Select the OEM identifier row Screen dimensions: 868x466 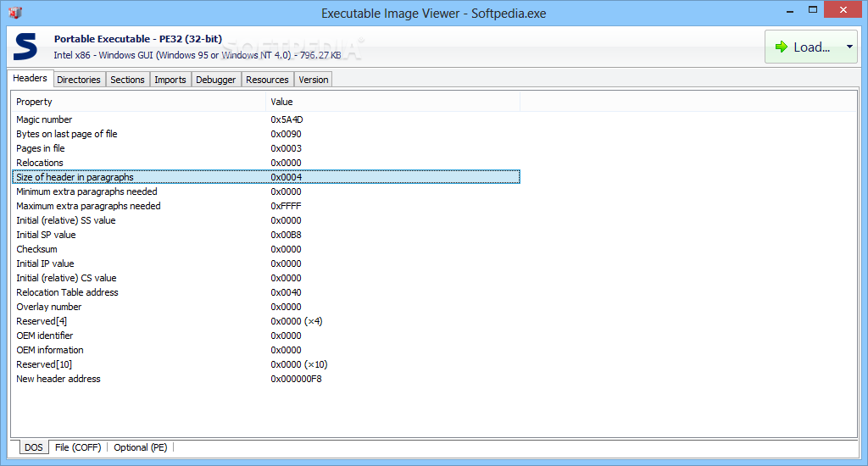click(265, 336)
